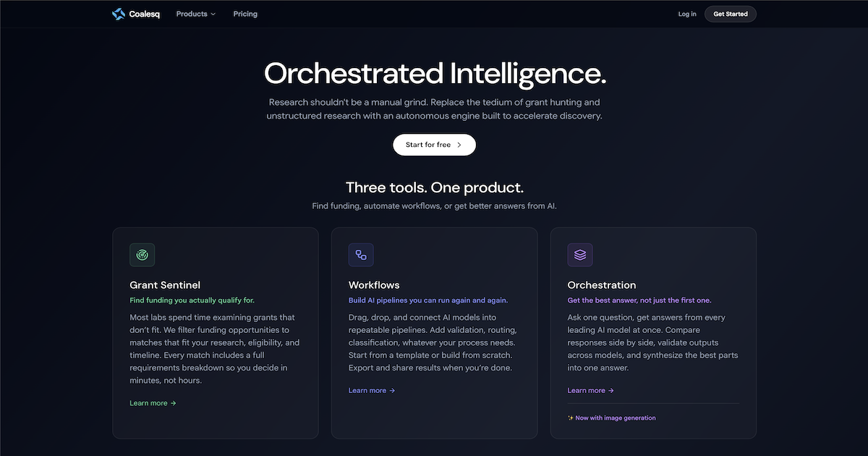Click the arrow inside Start for free
Viewport: 868px width, 456px height.
pyautogui.click(x=459, y=145)
